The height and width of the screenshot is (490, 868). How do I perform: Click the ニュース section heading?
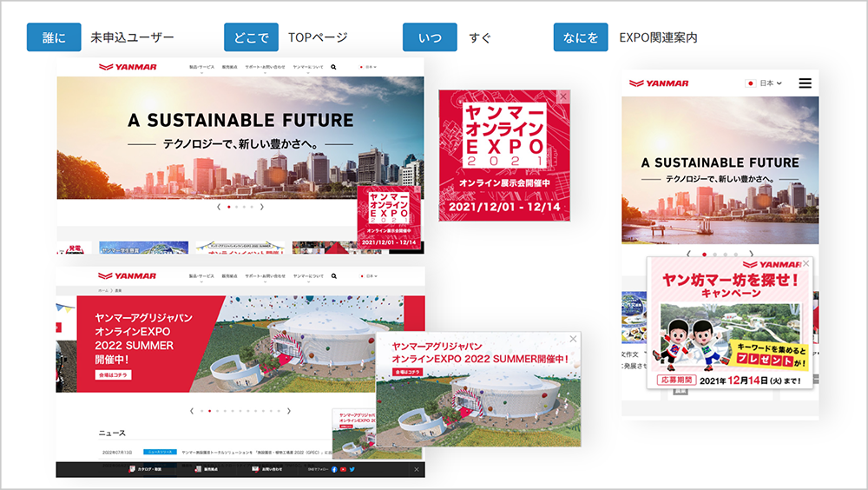click(x=112, y=433)
